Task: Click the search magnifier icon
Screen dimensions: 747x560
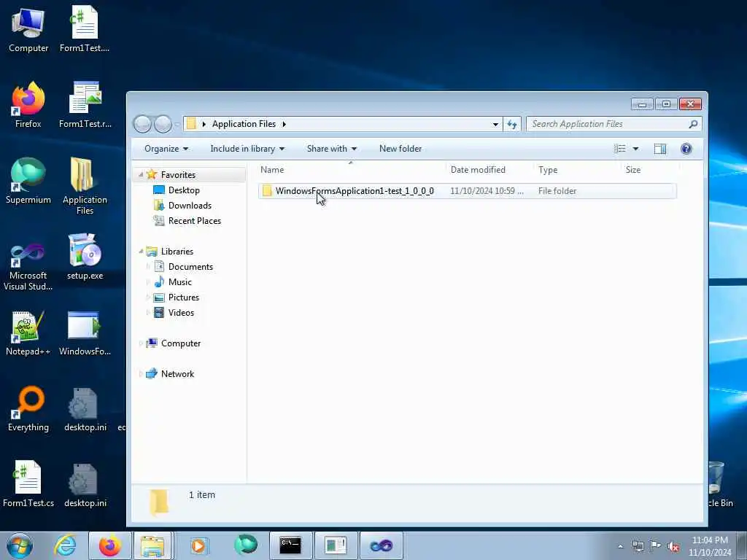Action: coord(693,124)
